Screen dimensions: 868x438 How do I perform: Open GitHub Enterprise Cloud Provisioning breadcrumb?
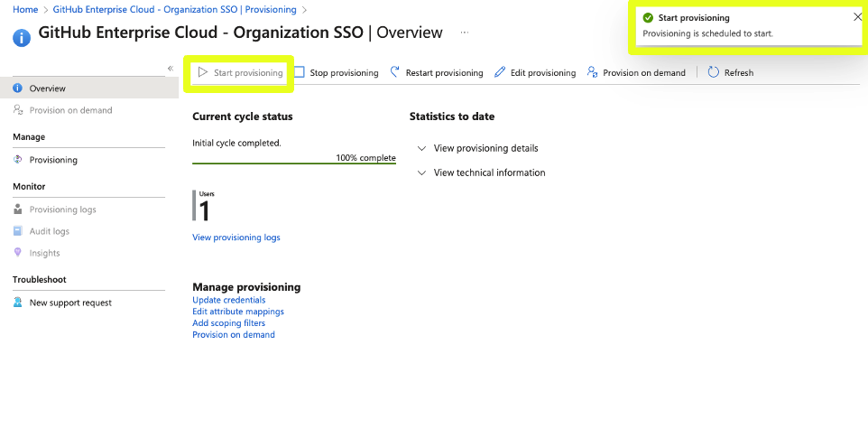tap(174, 9)
